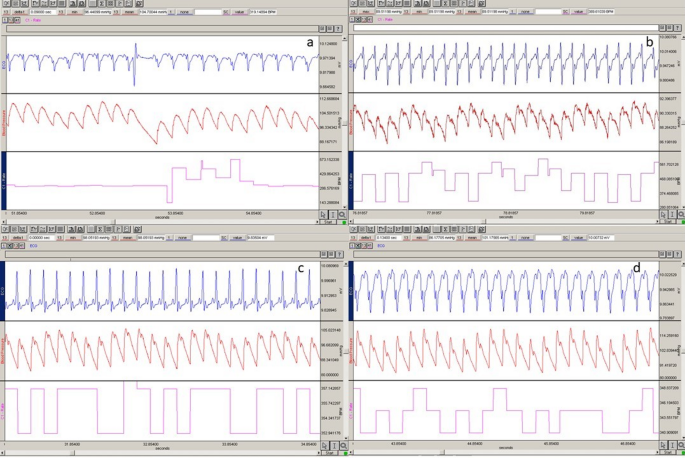Click the vertical scroll up arrow in panel a

(345, 38)
